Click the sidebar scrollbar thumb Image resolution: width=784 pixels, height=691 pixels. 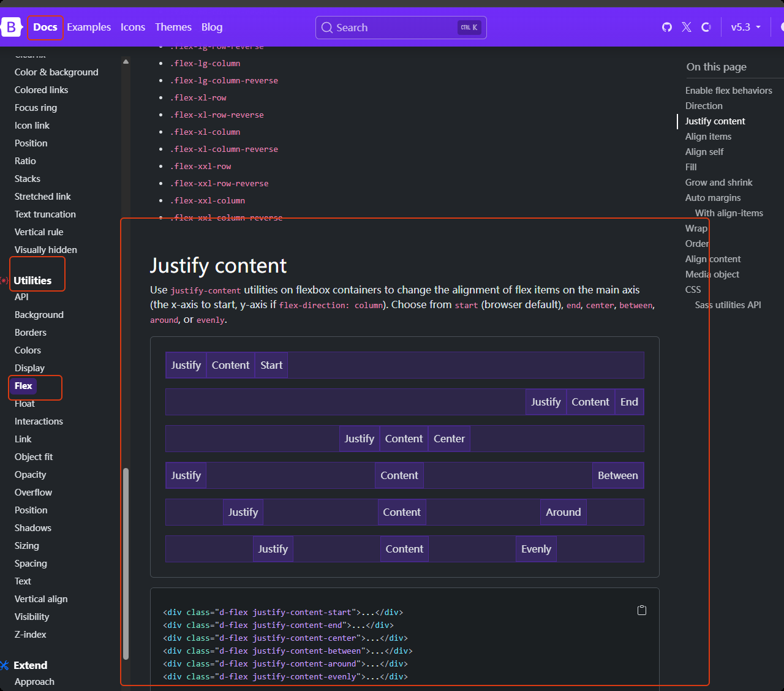point(126,564)
